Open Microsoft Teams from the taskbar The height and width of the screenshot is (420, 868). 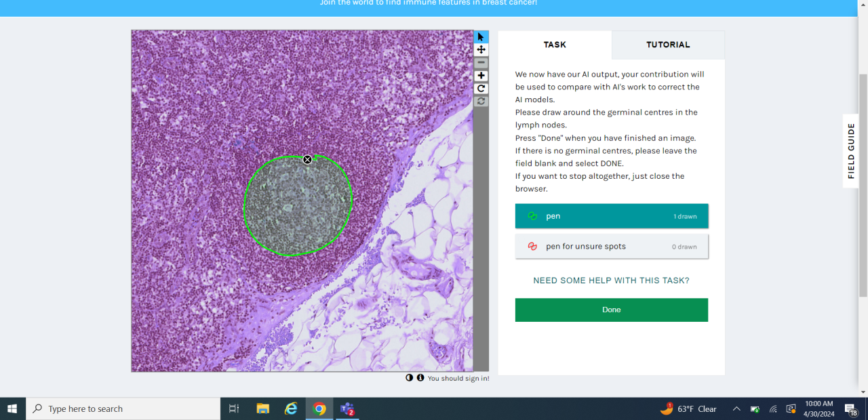point(347,408)
